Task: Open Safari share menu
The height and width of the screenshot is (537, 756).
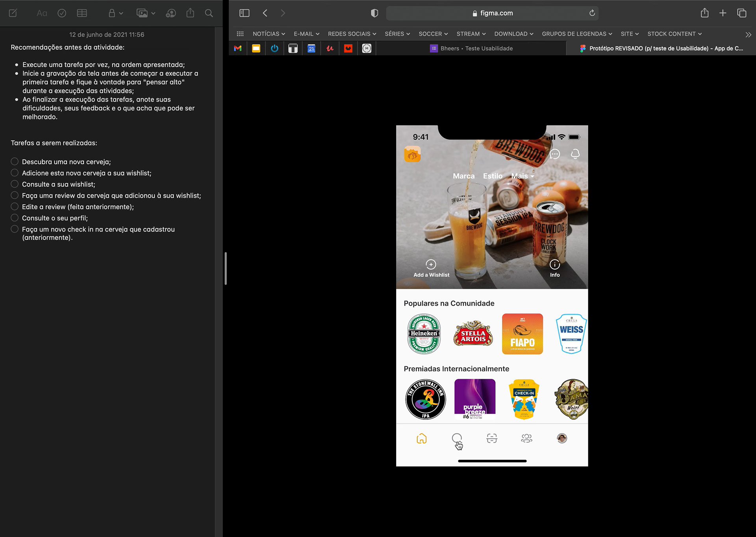Action: (704, 13)
